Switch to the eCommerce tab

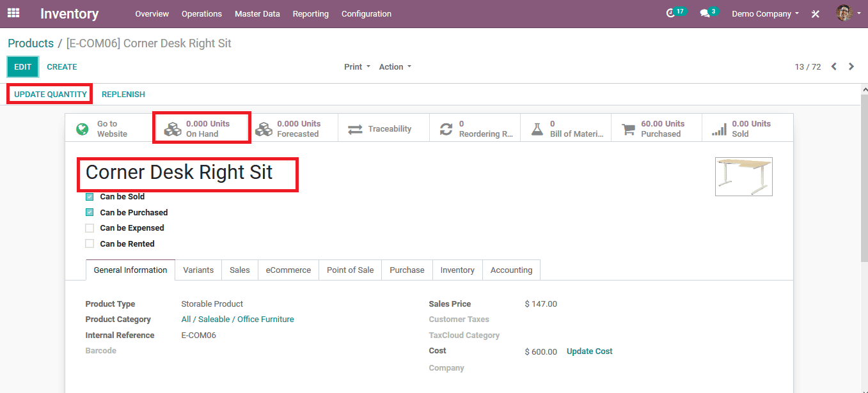coord(288,270)
